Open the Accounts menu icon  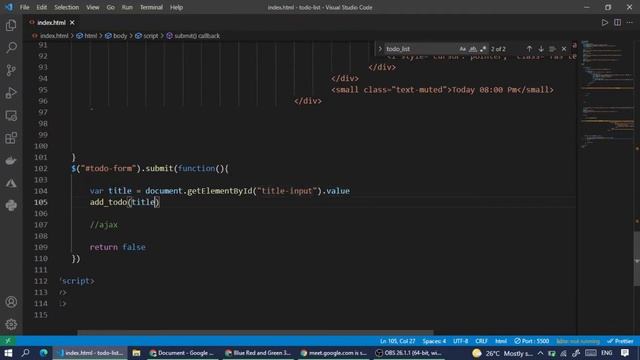point(11,302)
